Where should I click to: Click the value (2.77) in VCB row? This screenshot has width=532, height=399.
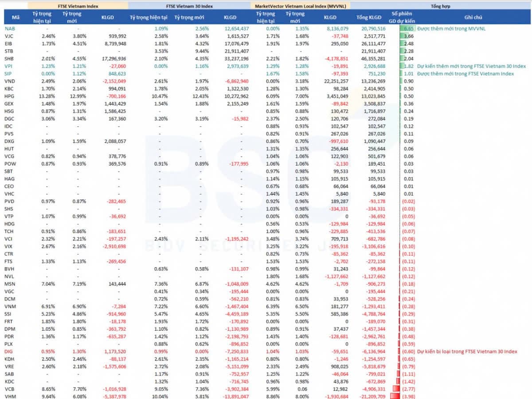point(408,389)
